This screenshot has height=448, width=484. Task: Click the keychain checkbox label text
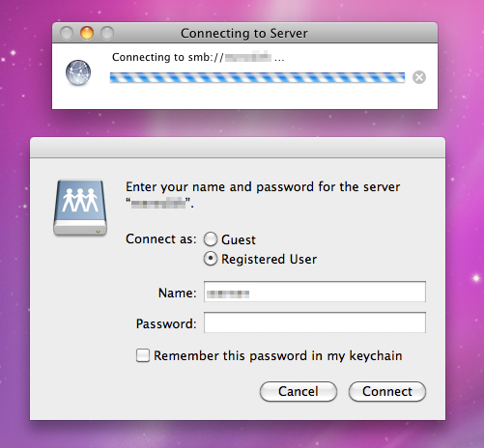pyautogui.click(x=278, y=356)
